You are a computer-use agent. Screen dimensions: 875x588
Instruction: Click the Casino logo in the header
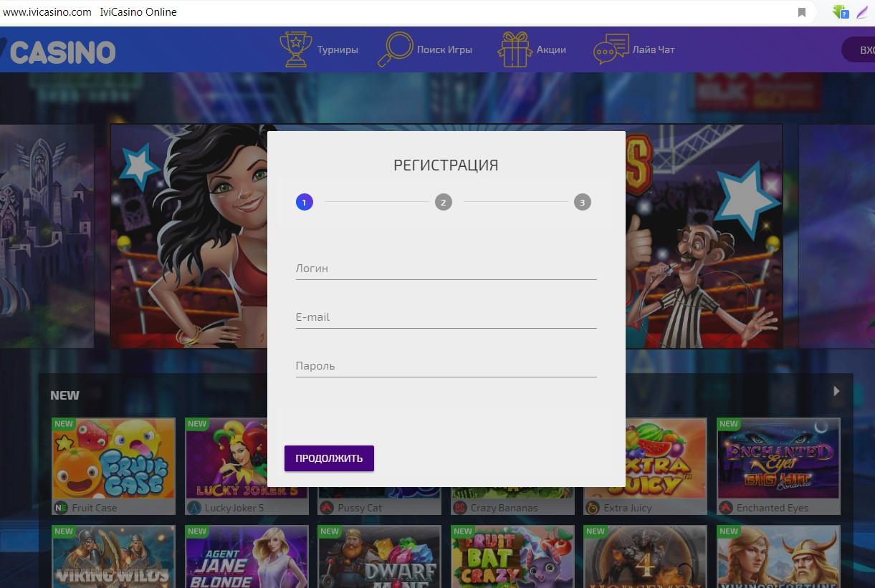click(57, 52)
